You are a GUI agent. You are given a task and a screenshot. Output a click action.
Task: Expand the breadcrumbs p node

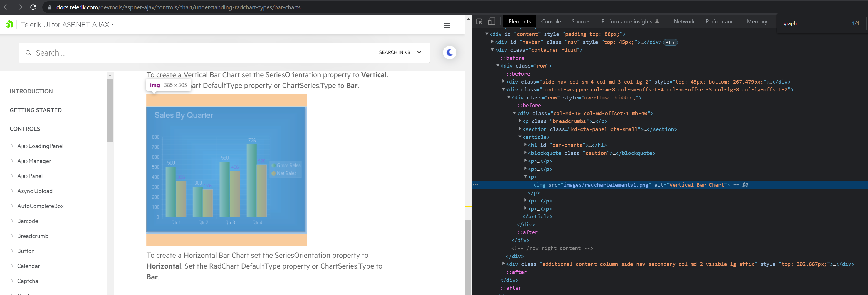point(520,121)
